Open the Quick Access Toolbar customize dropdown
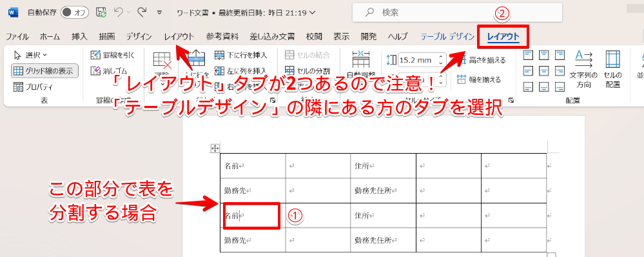644x257 pixels. [160, 13]
